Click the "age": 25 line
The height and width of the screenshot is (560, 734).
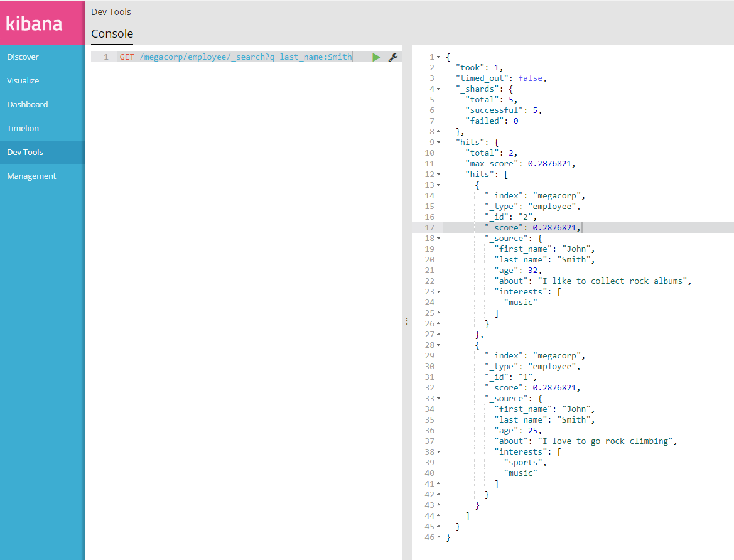pos(518,431)
